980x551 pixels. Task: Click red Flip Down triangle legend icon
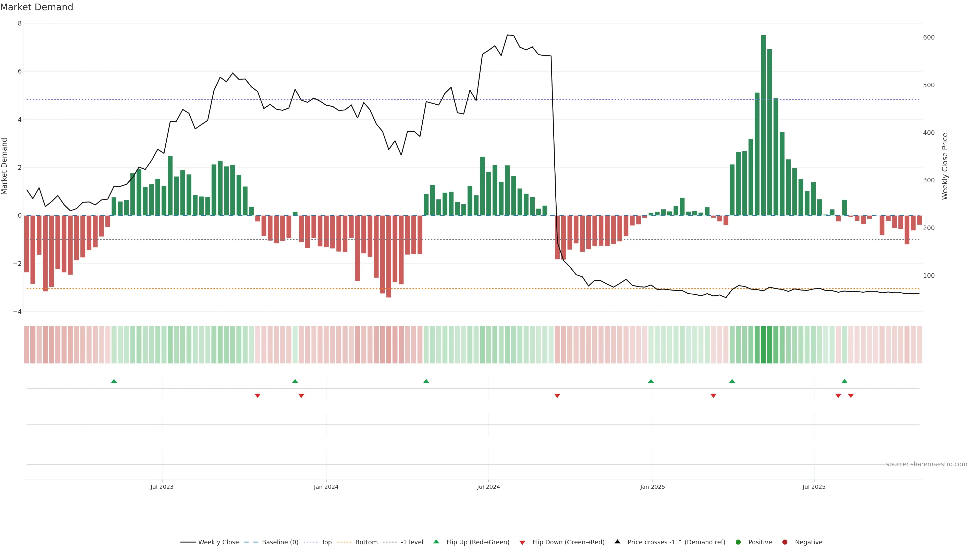[x=522, y=543]
